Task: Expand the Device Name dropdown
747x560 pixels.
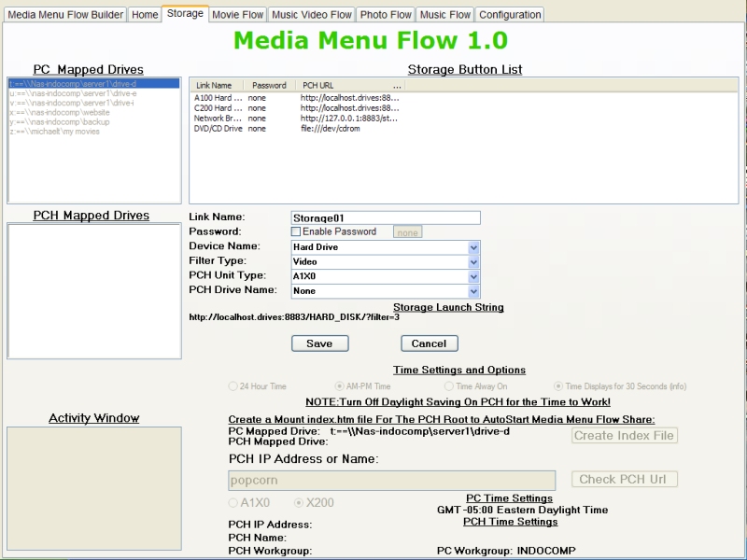Action: click(x=473, y=247)
